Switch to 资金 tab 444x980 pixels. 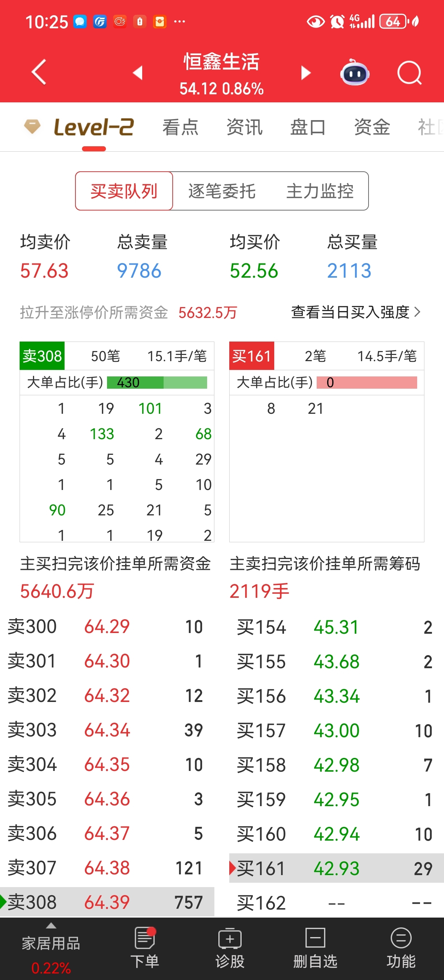pos(372,127)
